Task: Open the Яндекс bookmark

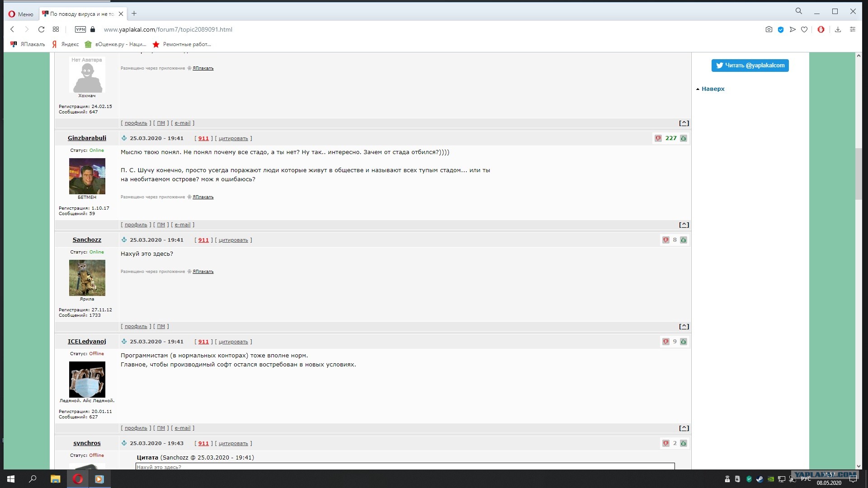Action: (x=65, y=44)
